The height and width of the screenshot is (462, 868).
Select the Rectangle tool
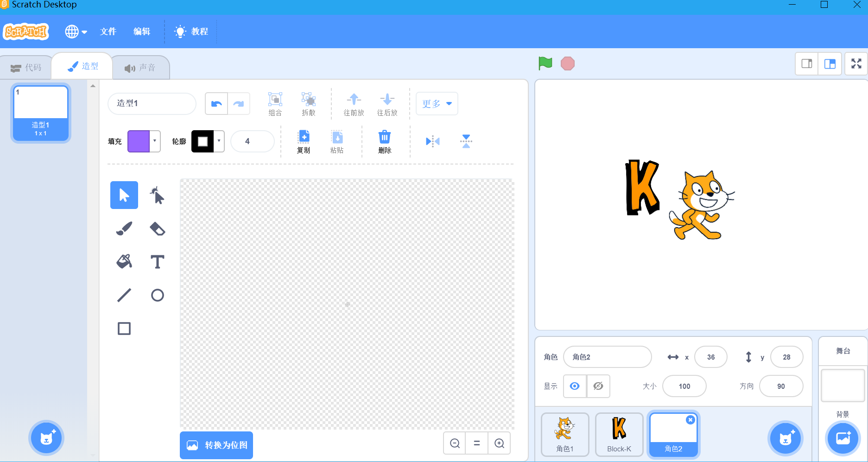[124, 329]
